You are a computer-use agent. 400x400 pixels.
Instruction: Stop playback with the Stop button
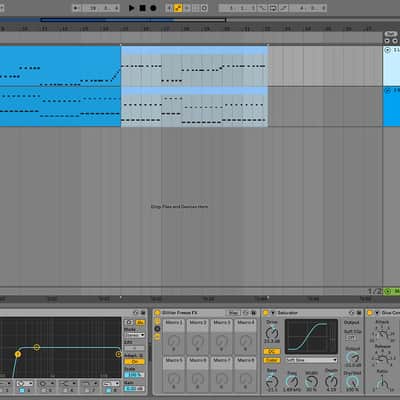point(142,8)
